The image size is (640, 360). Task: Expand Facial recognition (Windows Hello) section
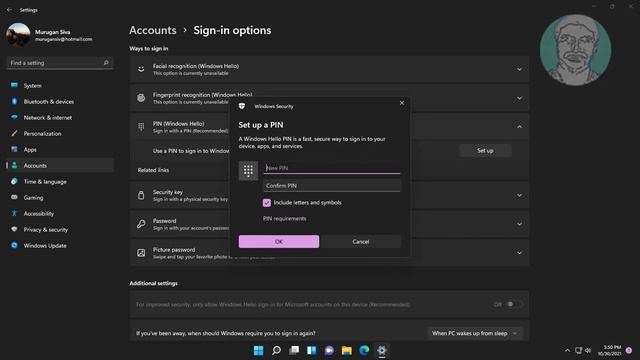click(519, 69)
